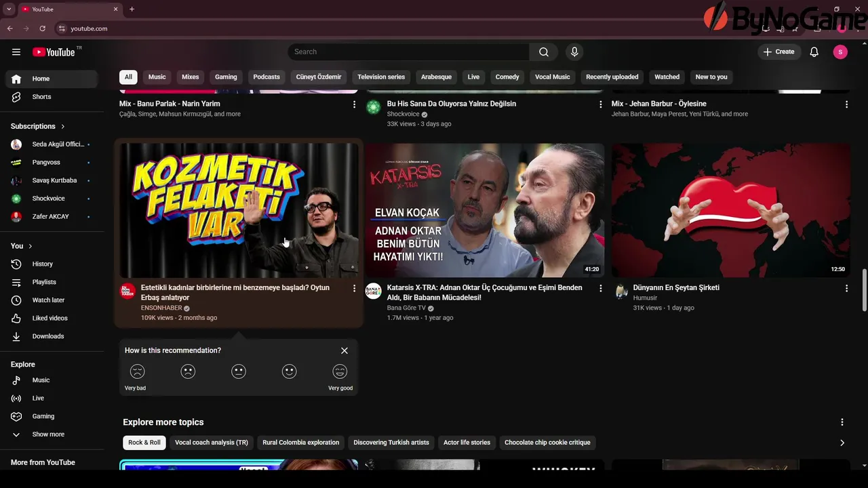Open options for Estetikli kadınlar video
The height and width of the screenshot is (488, 868).
pyautogui.click(x=354, y=289)
